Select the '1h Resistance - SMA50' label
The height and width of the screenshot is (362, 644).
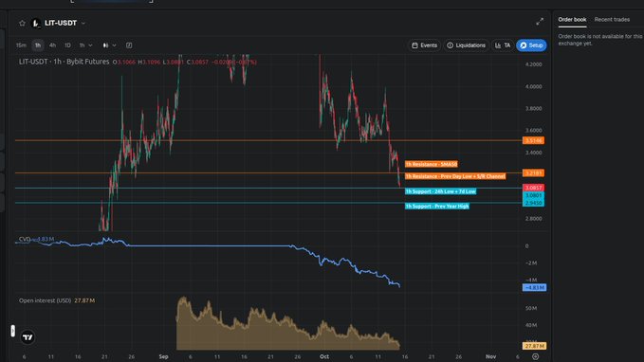(432, 164)
